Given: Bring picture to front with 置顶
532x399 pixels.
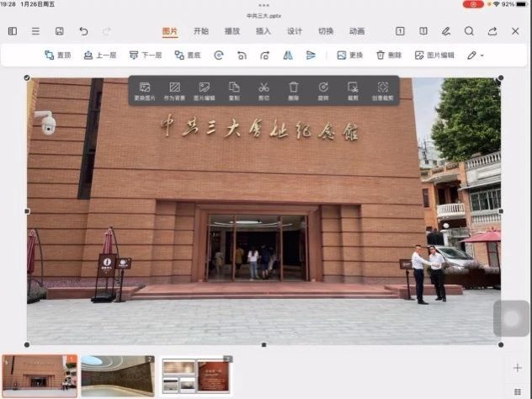Looking at the screenshot, I should 58,55.
